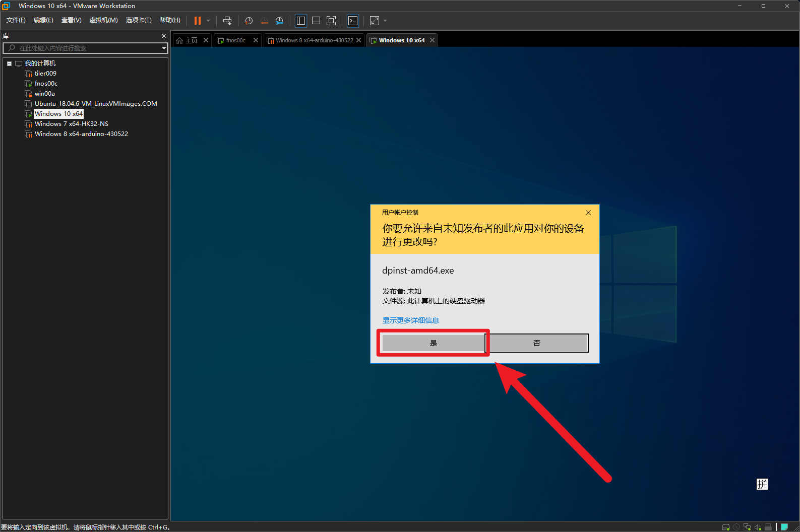Toggle the library sidebar view
This screenshot has width=800, height=532.
pyautogui.click(x=301, y=21)
